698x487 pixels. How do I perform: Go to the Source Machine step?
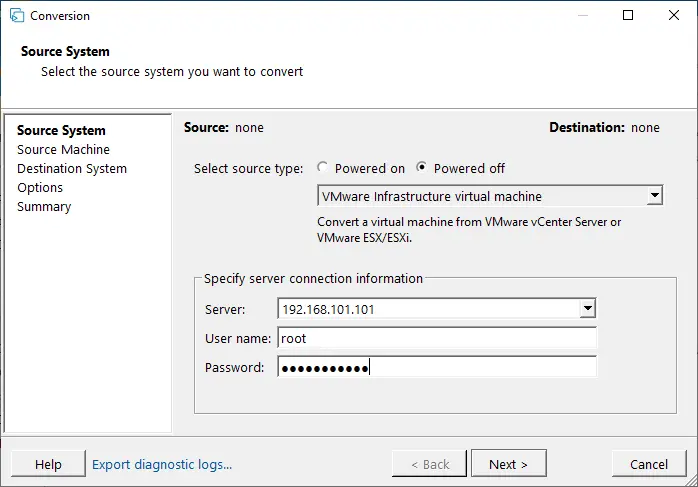tap(63, 150)
